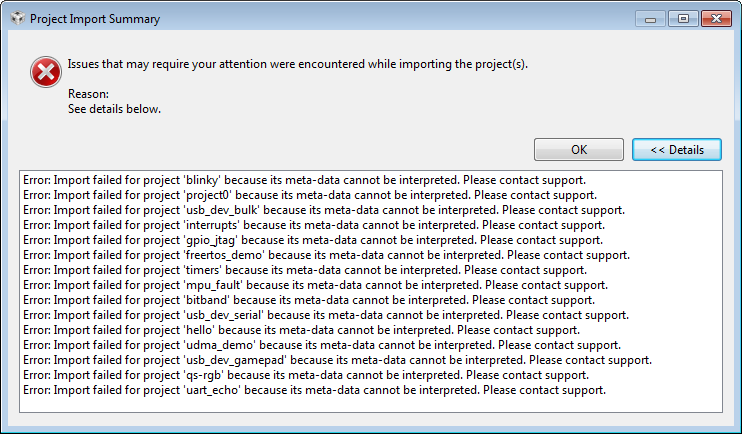Screen dimensions: 742x434
Task: Click the 'See details below.' reason text
Action: [114, 109]
